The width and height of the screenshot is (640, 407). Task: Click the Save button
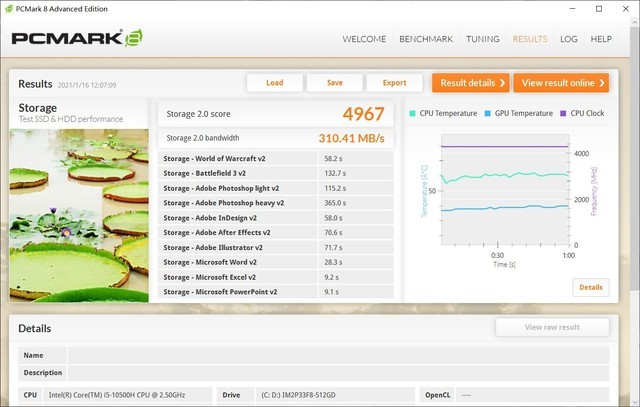click(x=335, y=83)
